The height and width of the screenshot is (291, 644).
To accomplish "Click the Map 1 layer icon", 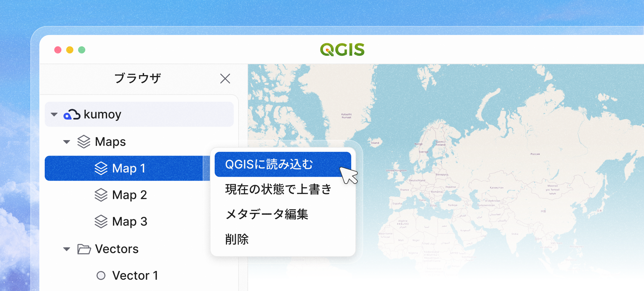I will [x=101, y=168].
